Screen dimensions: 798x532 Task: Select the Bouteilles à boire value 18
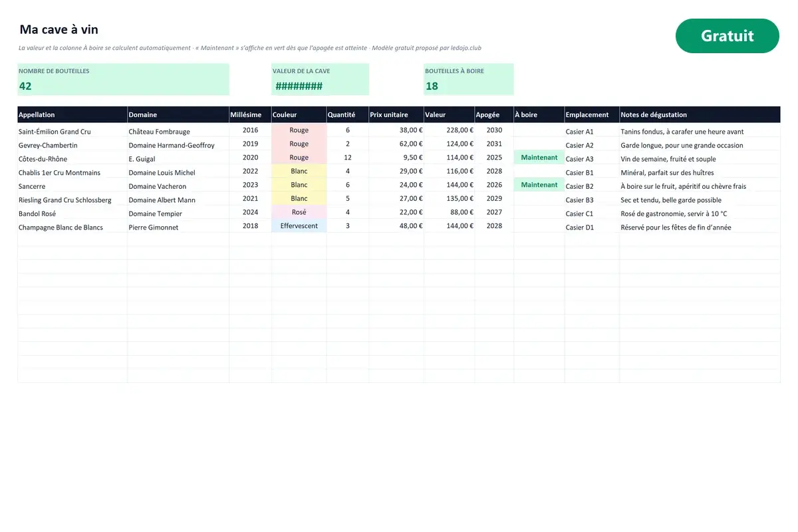click(432, 86)
